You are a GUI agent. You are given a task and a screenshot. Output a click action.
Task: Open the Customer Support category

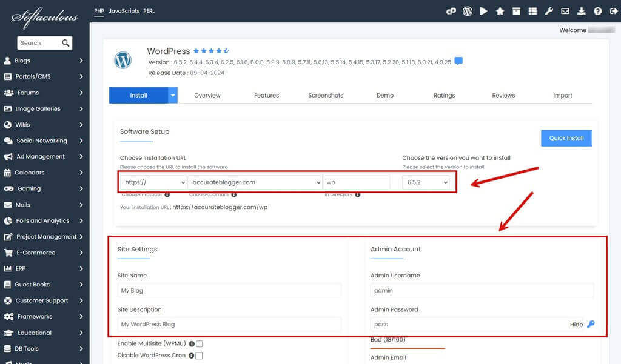point(44,300)
